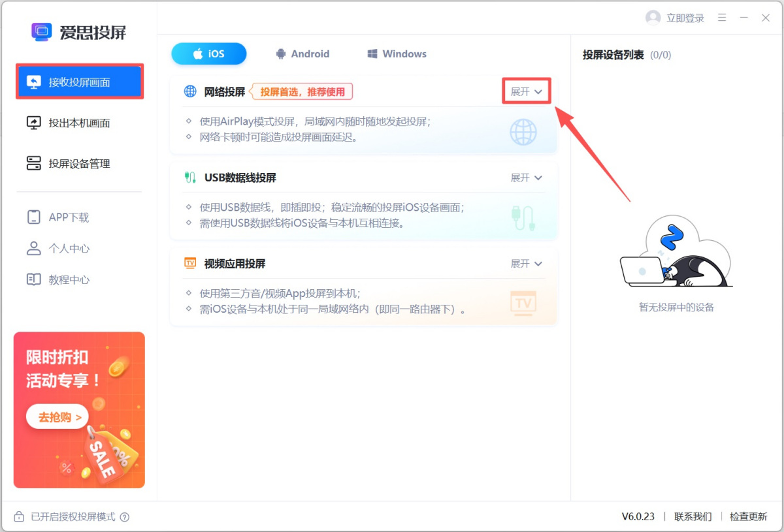Expand the 网络投屏 section

click(526, 92)
